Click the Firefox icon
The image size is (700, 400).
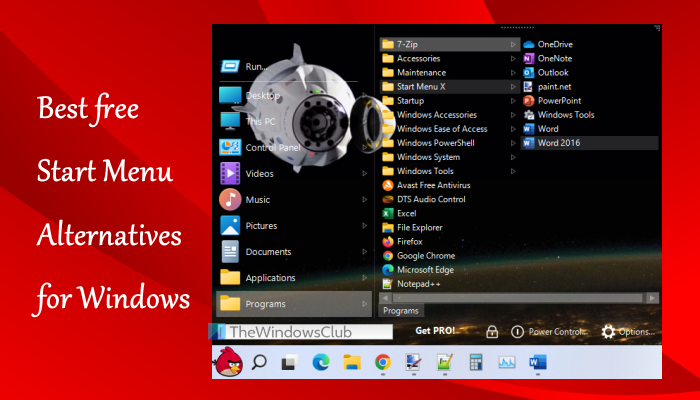tap(388, 242)
